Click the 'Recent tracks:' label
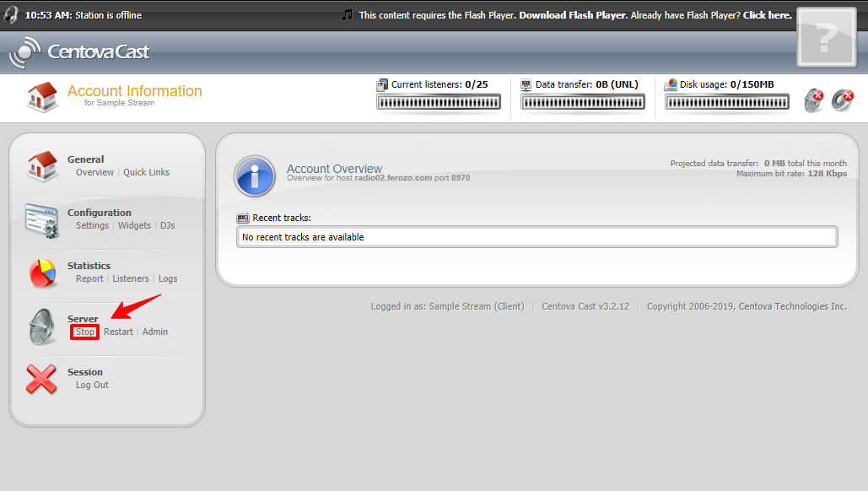The image size is (868, 491). pyautogui.click(x=282, y=219)
